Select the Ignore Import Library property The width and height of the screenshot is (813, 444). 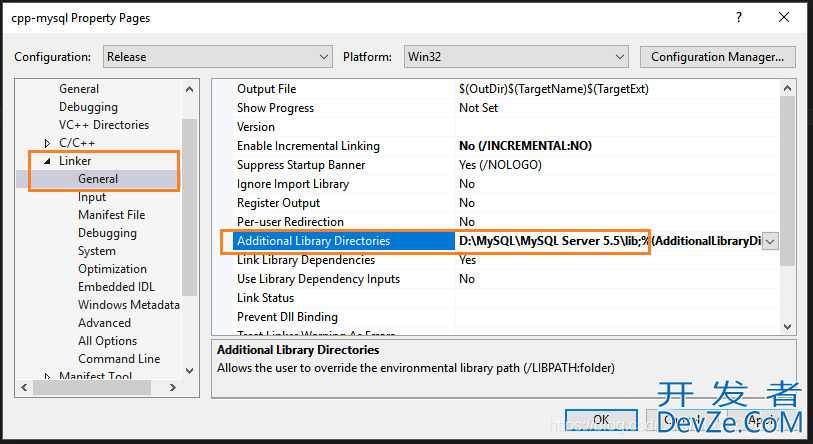click(x=293, y=184)
